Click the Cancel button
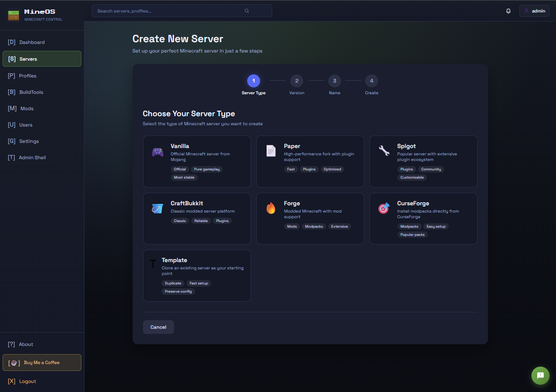This screenshot has width=556, height=392. tap(158, 327)
